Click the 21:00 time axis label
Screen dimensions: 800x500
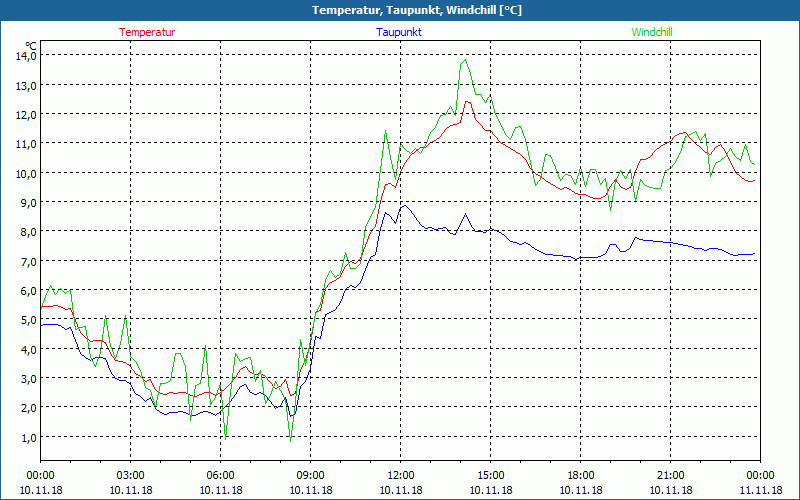coord(670,475)
